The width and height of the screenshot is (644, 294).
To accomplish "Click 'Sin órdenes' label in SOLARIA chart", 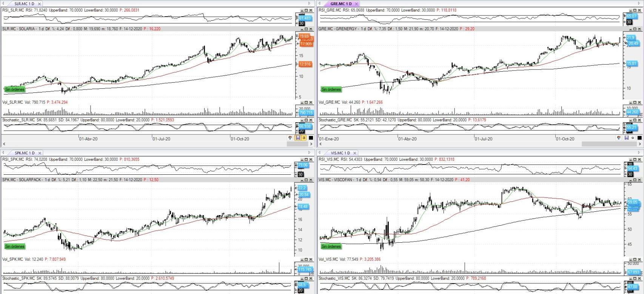I will coord(15,89).
